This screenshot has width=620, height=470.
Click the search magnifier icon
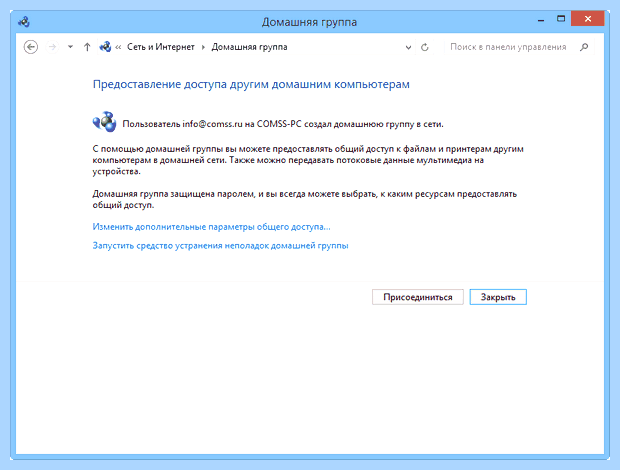pyautogui.click(x=584, y=47)
